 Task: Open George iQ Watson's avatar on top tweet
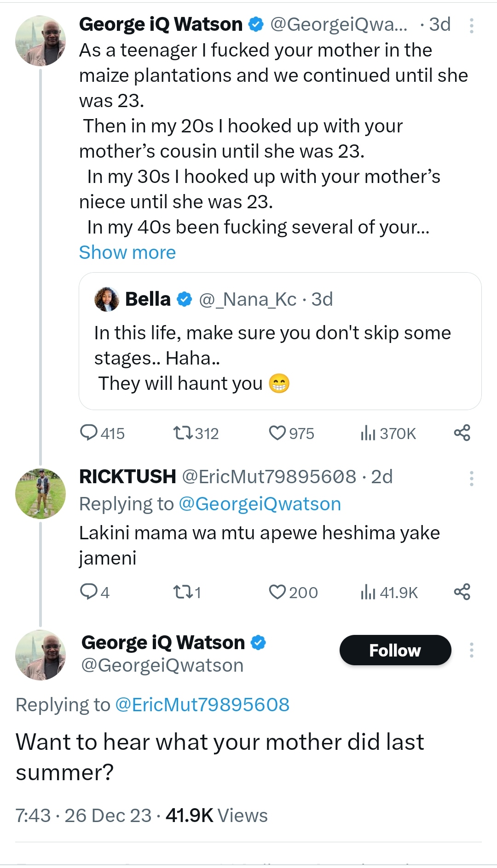click(x=40, y=41)
